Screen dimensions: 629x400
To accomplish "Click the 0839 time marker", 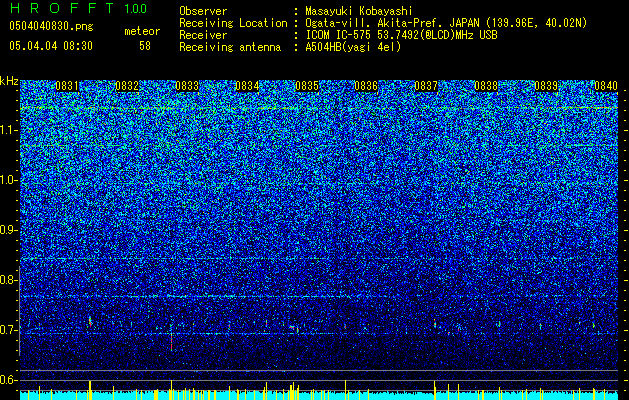I will click(x=546, y=86).
